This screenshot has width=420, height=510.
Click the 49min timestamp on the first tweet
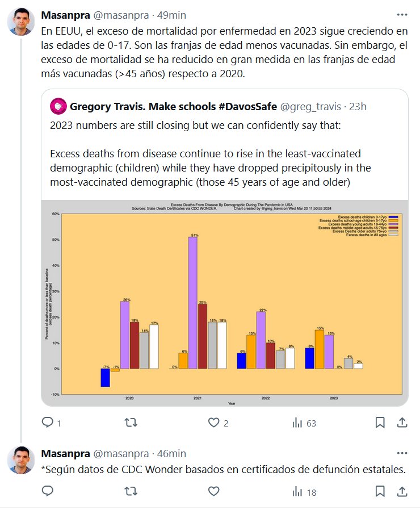coord(173,15)
